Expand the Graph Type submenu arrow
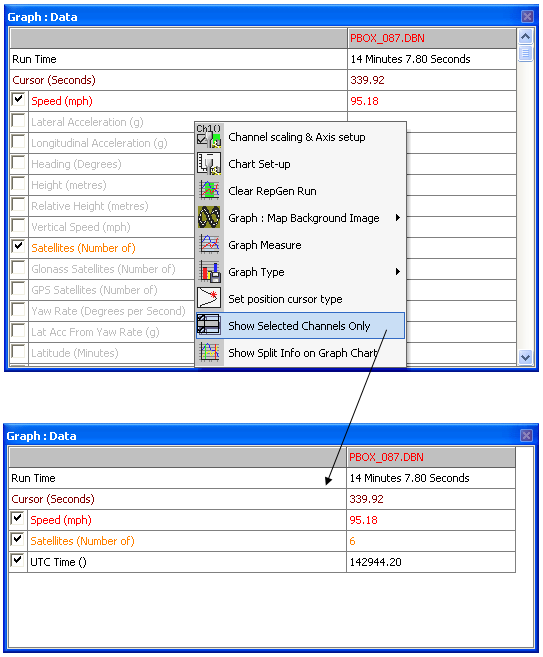Viewport: 543px width, 657px height. tap(398, 272)
